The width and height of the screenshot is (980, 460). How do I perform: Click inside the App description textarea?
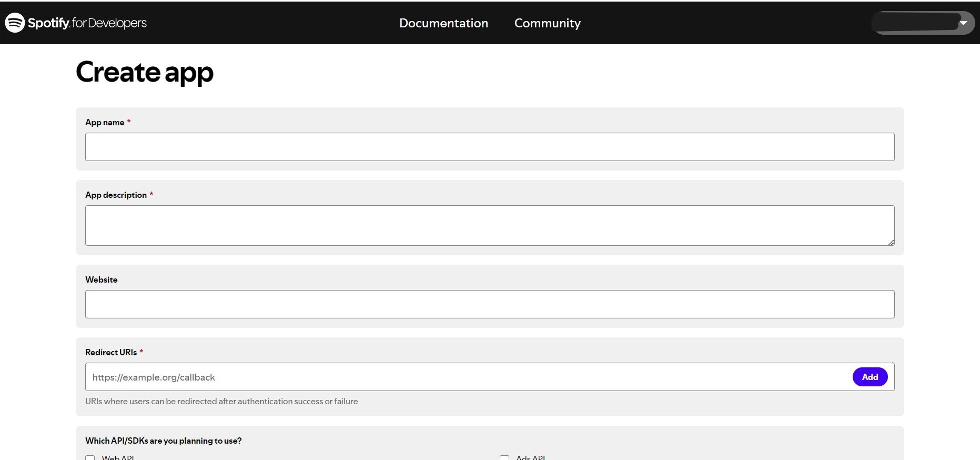[x=489, y=225]
